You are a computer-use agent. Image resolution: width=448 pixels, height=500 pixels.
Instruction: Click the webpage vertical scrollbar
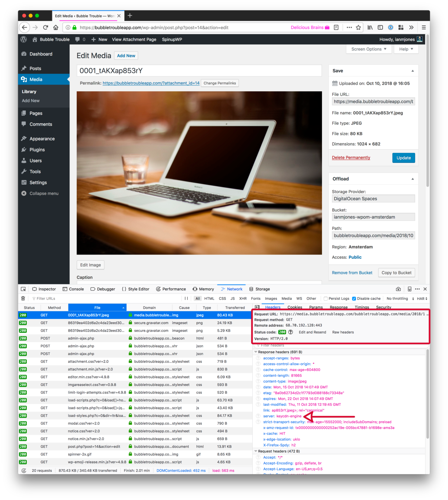pos(428,110)
